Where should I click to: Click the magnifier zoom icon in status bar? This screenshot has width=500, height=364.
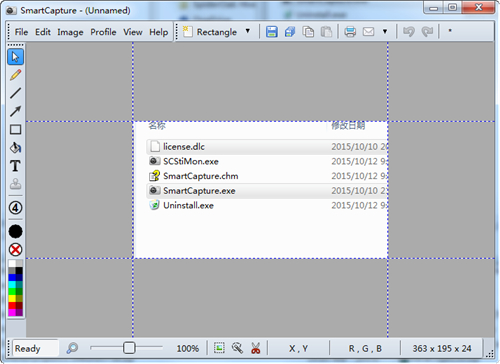click(72, 348)
